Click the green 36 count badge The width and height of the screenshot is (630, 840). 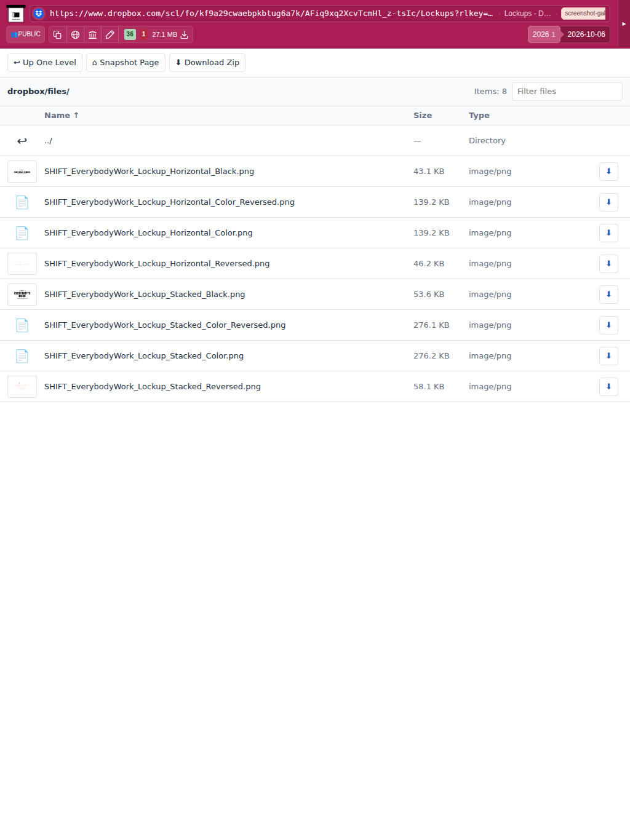tap(130, 34)
